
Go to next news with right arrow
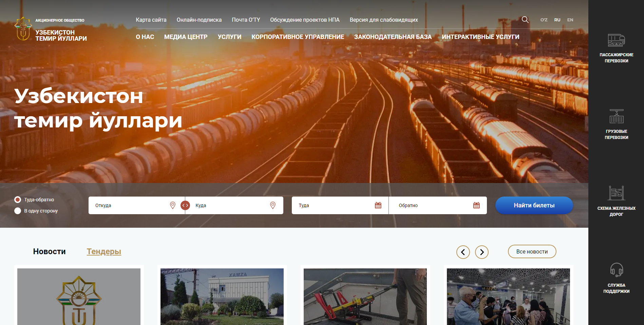[x=482, y=252]
